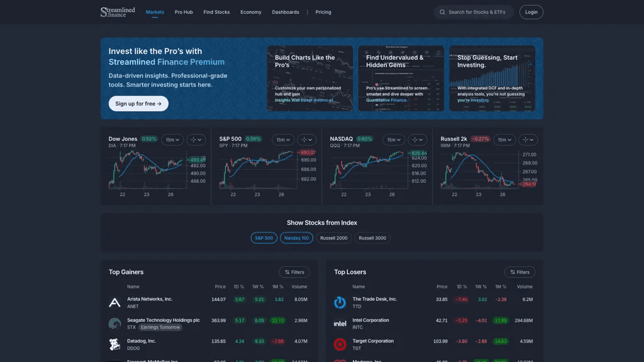Open Intel Corporation logo icon
Viewport: 644px width, 362px height.
pos(340,324)
